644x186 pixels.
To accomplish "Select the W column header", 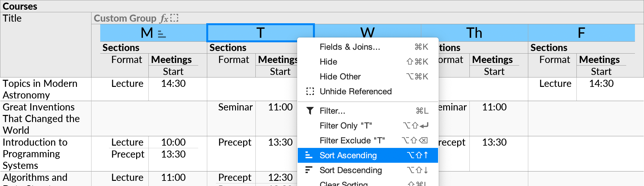I will click(369, 33).
